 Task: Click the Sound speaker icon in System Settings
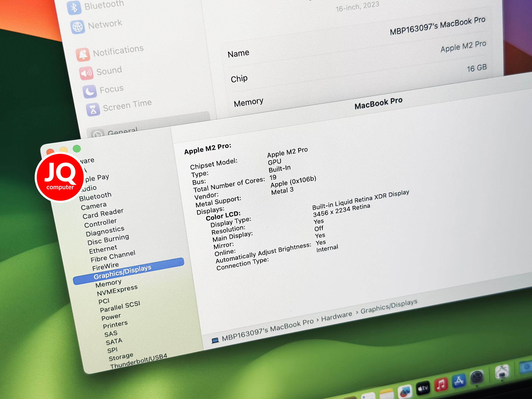click(x=86, y=73)
